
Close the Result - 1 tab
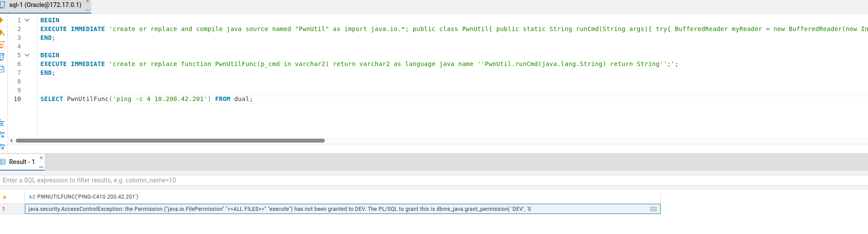[41, 158]
